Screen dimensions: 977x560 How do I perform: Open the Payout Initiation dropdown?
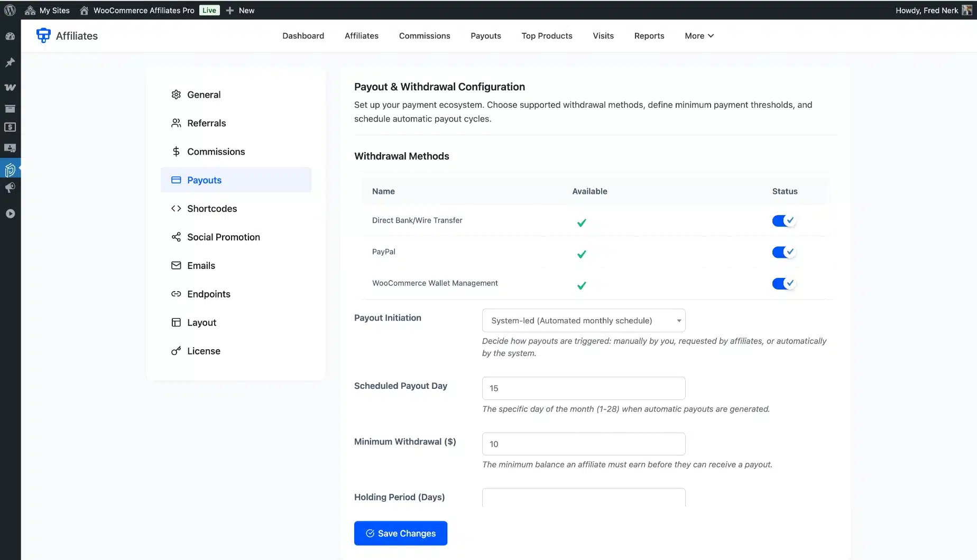[x=583, y=321]
